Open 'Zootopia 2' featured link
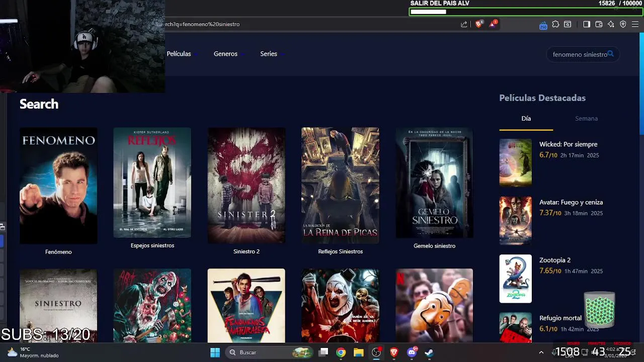Image resolution: width=644 pixels, height=362 pixels. [x=555, y=260]
